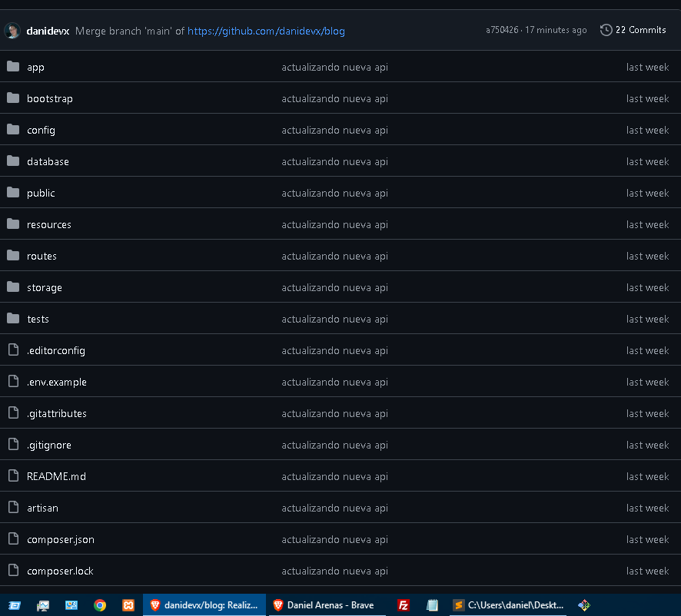This screenshot has height=616, width=681.
Task: Open the tests folder name
Action: click(x=38, y=319)
